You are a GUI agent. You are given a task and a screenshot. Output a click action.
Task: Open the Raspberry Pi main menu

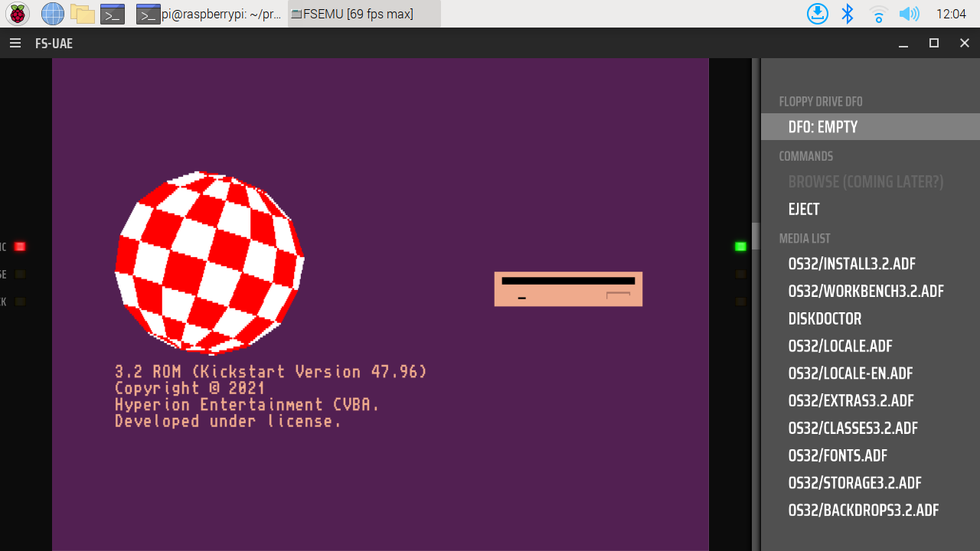[x=18, y=14]
